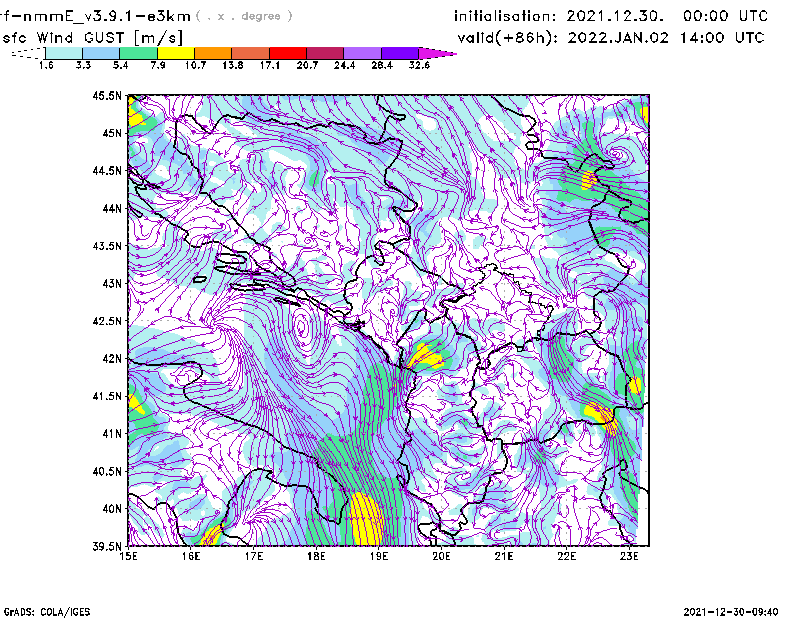Image resolution: width=800 pixels, height=618 pixels.
Task: Click the orange 10.7–13.8 legend swatch
Action: 213,54
